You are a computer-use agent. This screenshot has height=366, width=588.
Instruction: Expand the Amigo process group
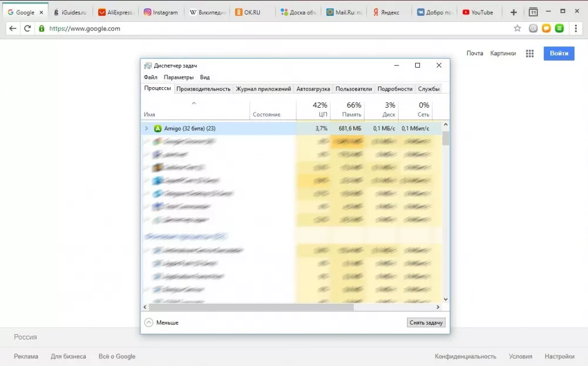coord(146,128)
